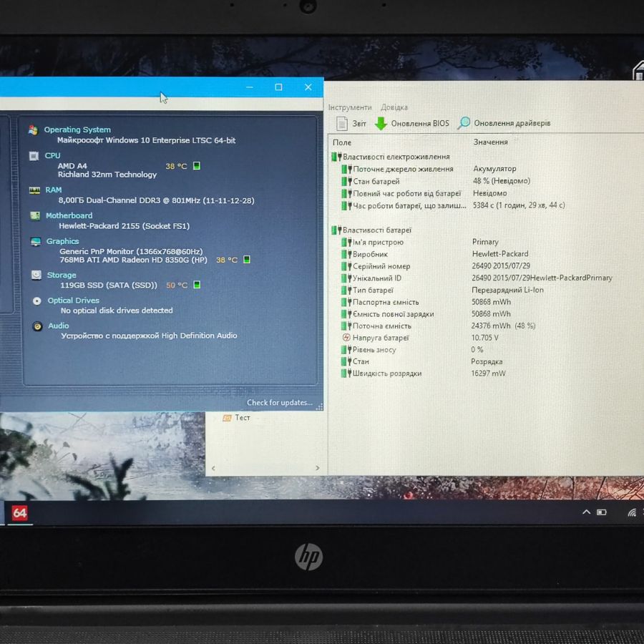Open the Довідка menu
The width and height of the screenshot is (644, 644).
[394, 107]
